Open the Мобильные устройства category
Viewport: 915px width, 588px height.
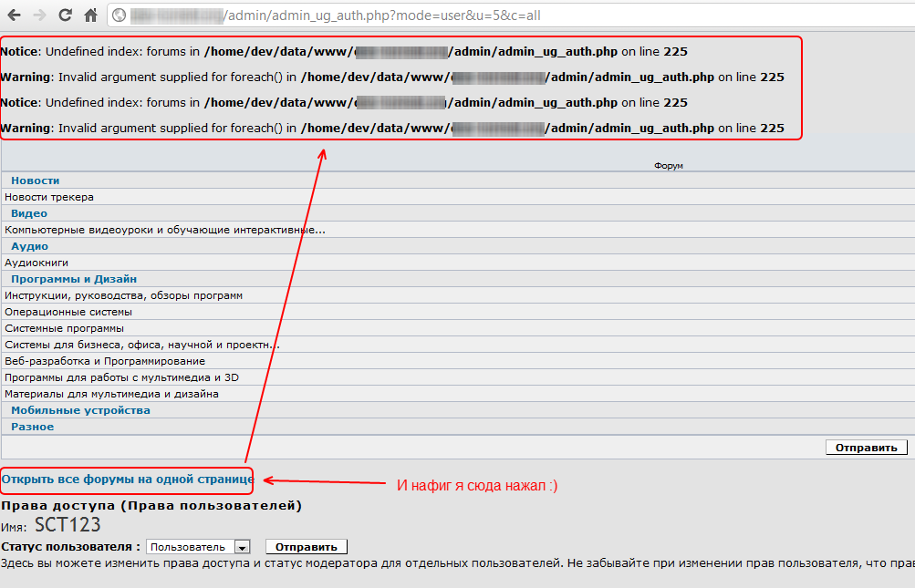pos(80,410)
